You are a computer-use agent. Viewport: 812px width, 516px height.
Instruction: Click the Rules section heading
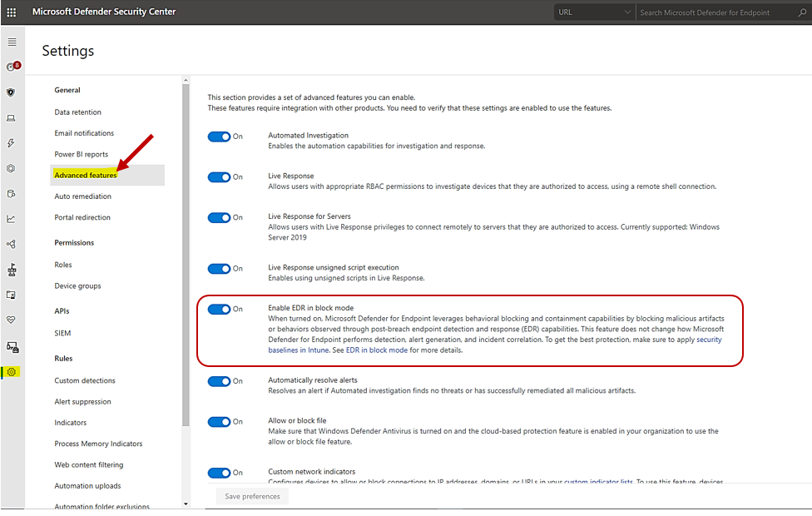click(x=63, y=359)
